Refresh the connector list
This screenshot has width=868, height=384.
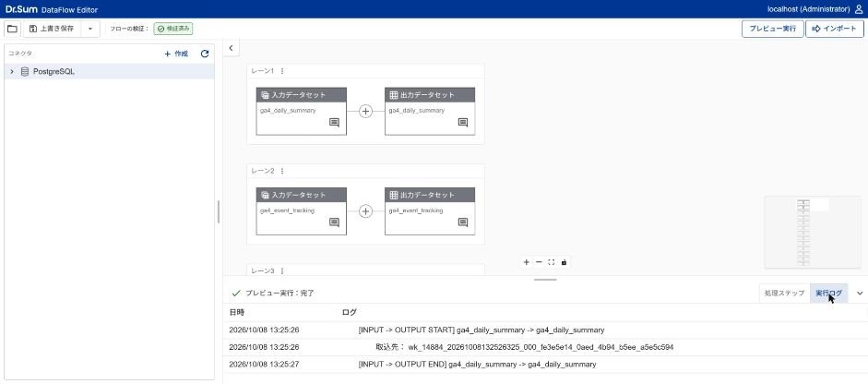[x=205, y=54]
